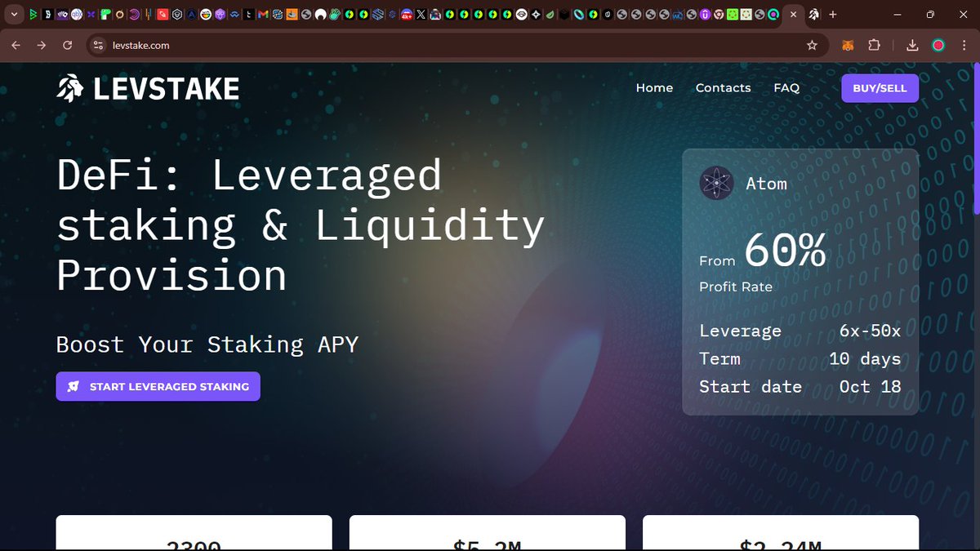Restore down the Chrome window

click(930, 15)
